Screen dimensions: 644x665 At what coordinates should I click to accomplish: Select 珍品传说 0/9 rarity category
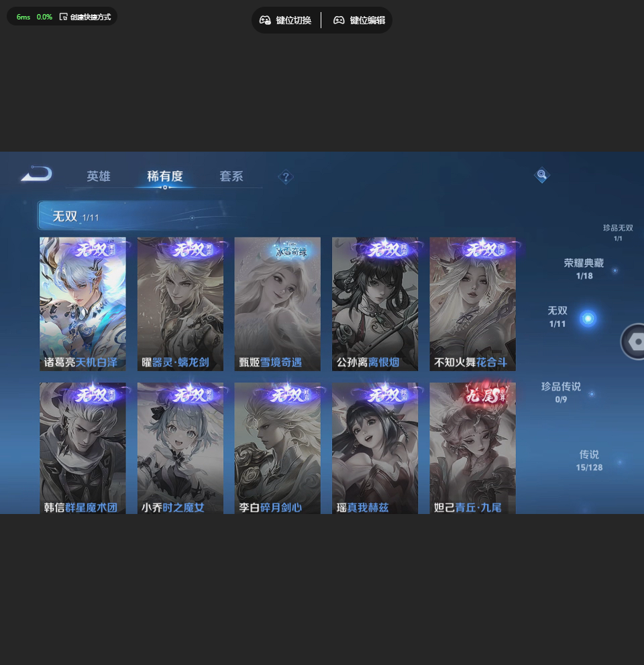pos(561,393)
